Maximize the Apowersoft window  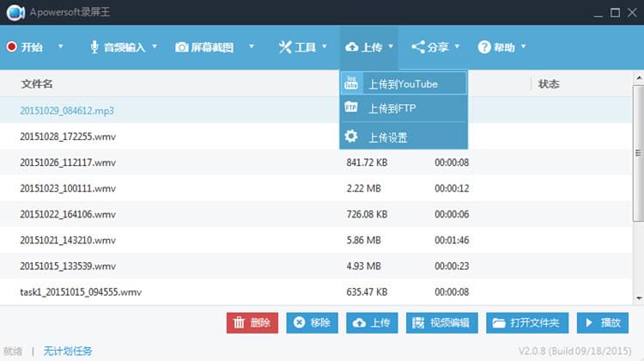[x=615, y=13]
